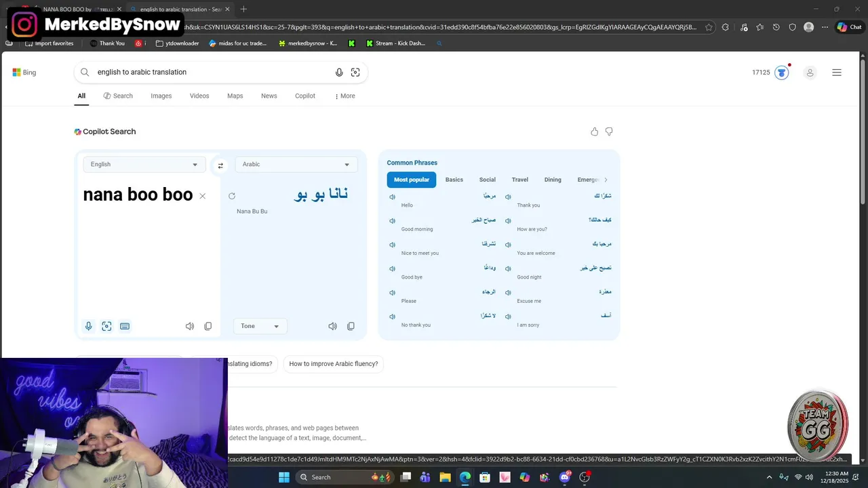Select the Travel phrases category
This screenshot has width=868, height=488.
coord(520,180)
